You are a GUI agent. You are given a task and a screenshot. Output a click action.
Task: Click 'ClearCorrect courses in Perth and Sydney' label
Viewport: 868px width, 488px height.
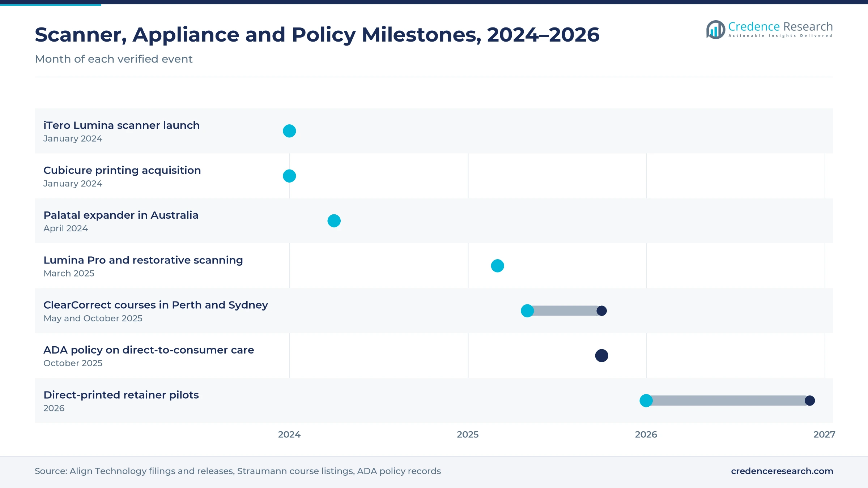click(156, 305)
